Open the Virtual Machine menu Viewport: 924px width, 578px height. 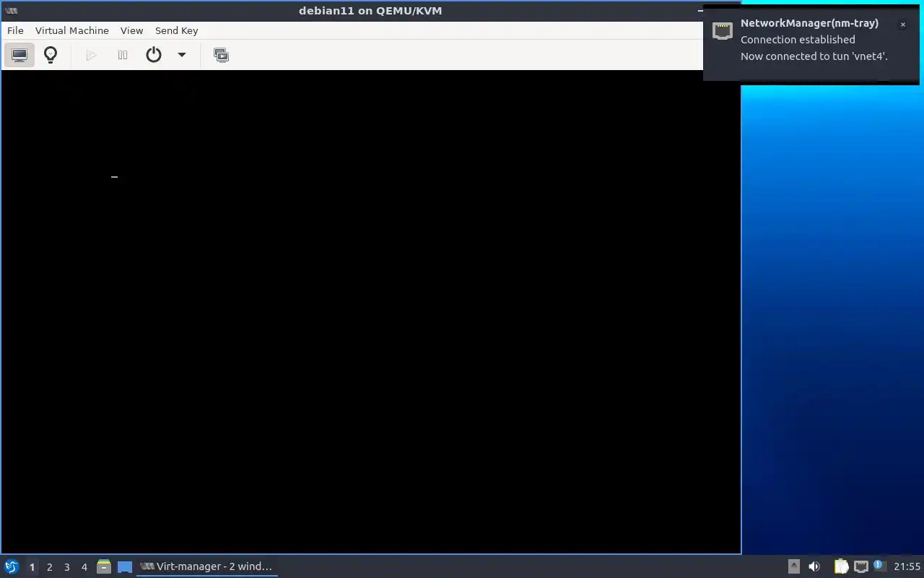72,30
